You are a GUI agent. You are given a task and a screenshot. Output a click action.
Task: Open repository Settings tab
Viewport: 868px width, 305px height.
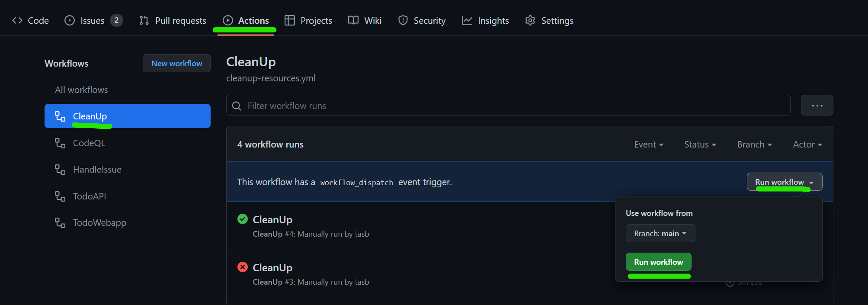[549, 20]
